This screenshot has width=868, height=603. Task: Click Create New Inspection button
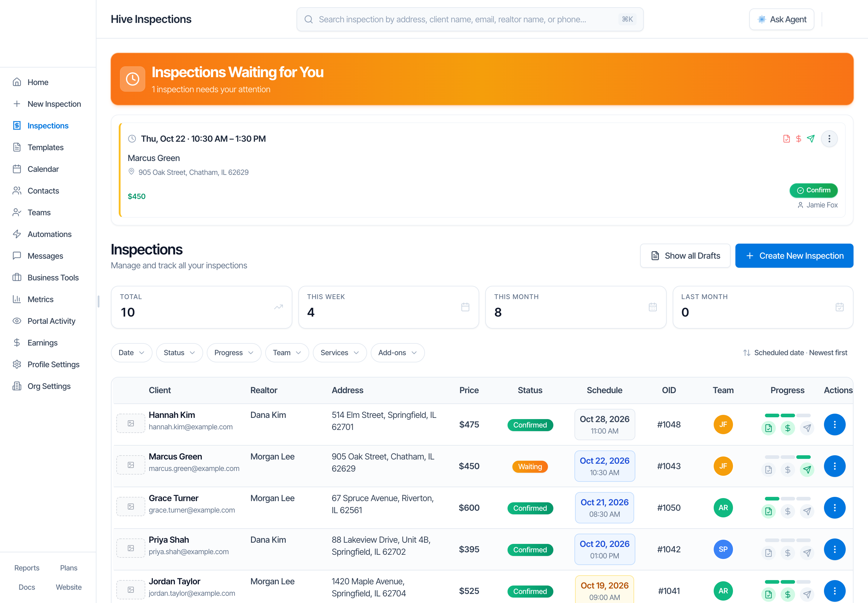coord(794,256)
